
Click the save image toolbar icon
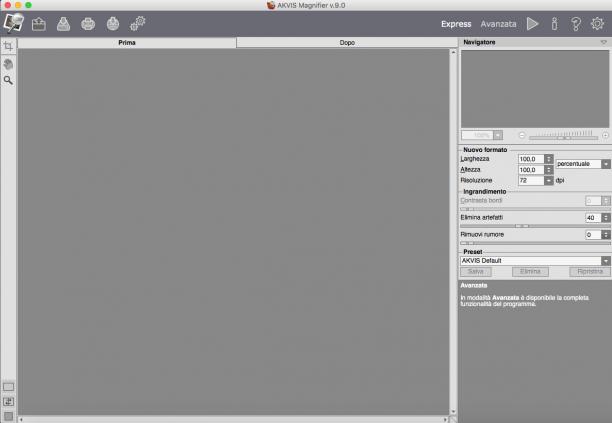click(x=63, y=24)
